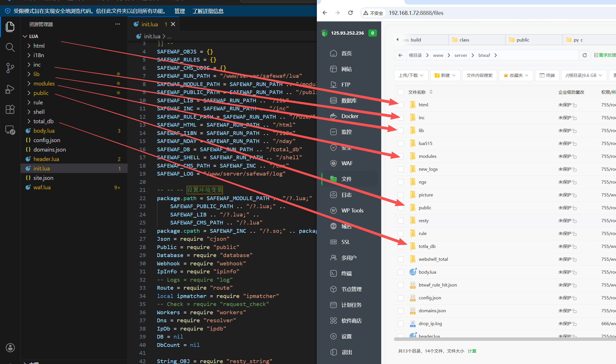Refresh the file list in panel

[x=585, y=55]
